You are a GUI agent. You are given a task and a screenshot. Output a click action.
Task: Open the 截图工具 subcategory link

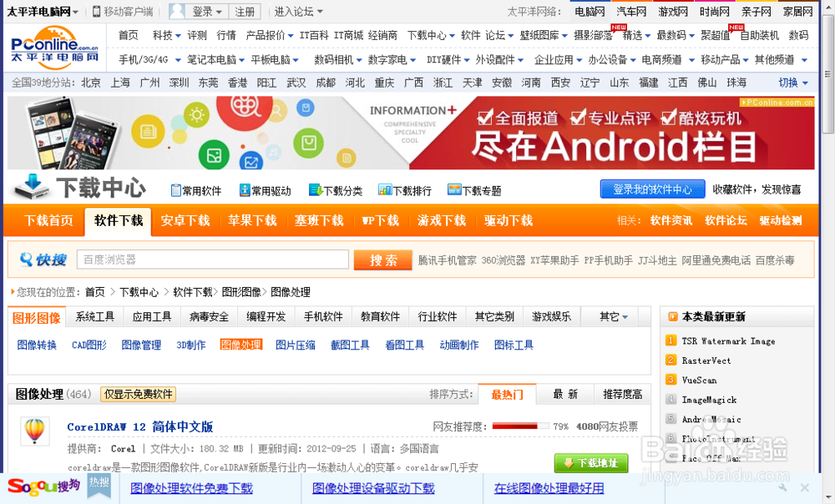pyautogui.click(x=350, y=345)
